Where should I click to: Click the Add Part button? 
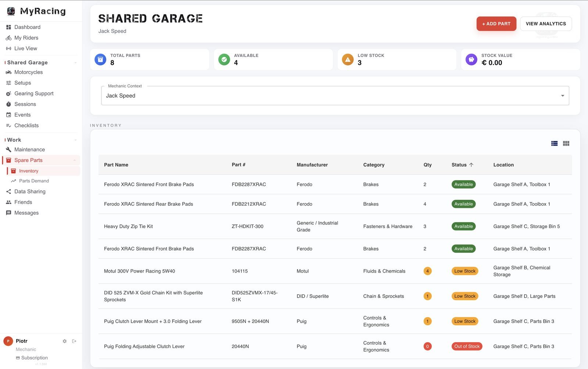(496, 24)
